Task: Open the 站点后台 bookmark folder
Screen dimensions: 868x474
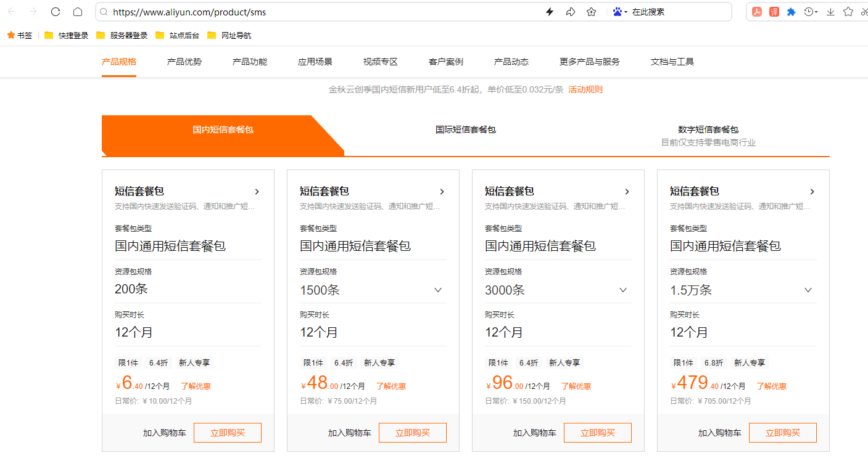Action: coord(178,35)
